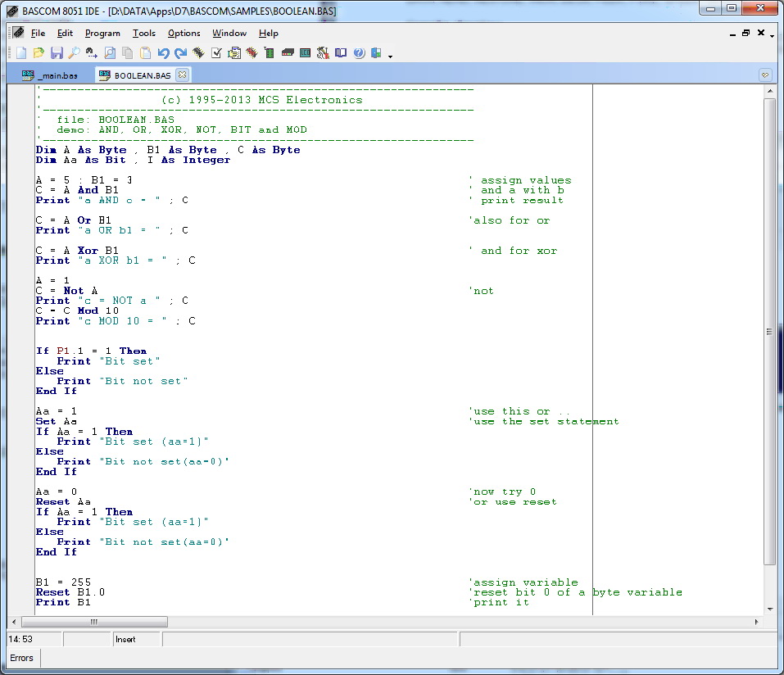784x675 pixels.
Task: Click the application icon in the menu bar
Action: [18, 33]
